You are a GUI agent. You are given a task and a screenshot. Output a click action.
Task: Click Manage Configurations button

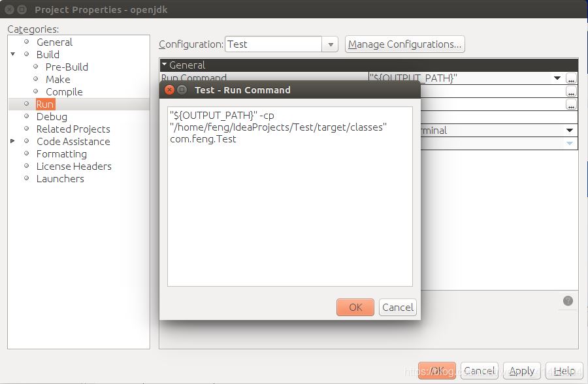point(404,44)
